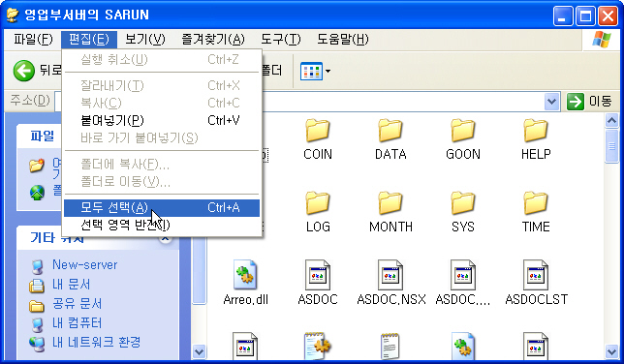Click the ASDOCLST file icon
The width and height of the screenshot is (624, 364).
[535, 275]
